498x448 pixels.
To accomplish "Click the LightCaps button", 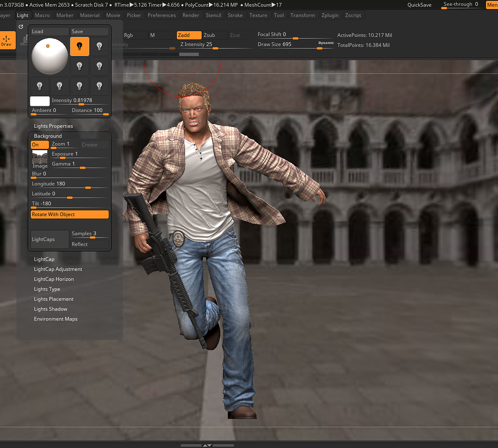I will 50,239.
